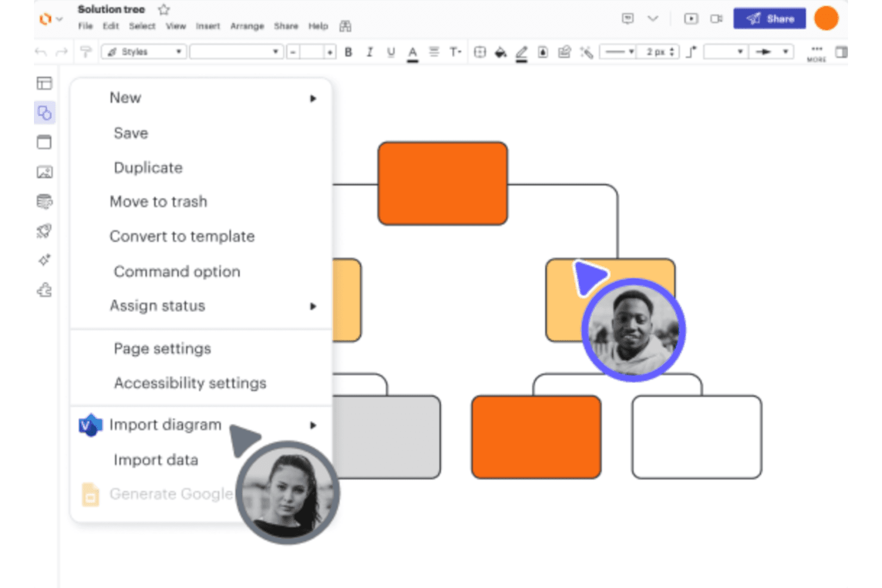Open the start arrow style dropdown

click(x=725, y=52)
